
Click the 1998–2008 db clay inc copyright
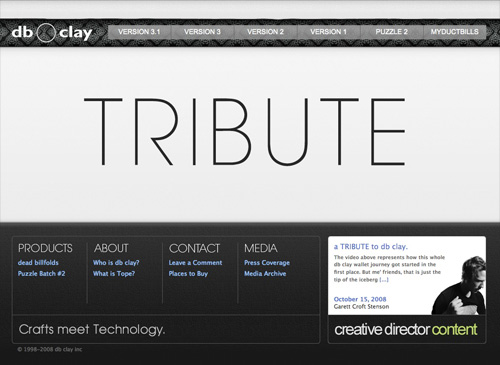coord(50,349)
